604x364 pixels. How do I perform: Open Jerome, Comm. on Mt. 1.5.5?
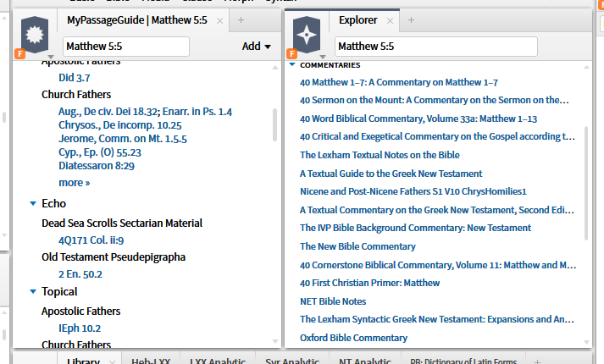click(123, 139)
